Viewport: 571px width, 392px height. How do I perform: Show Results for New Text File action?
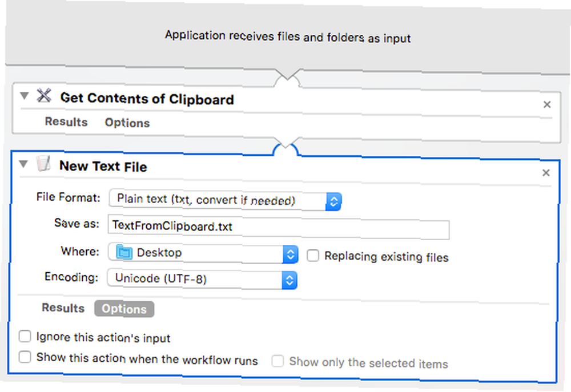coord(63,308)
